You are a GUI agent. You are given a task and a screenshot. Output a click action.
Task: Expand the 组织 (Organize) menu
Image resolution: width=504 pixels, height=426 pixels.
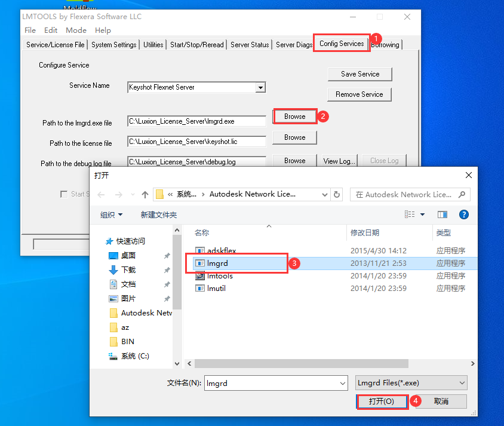click(112, 214)
